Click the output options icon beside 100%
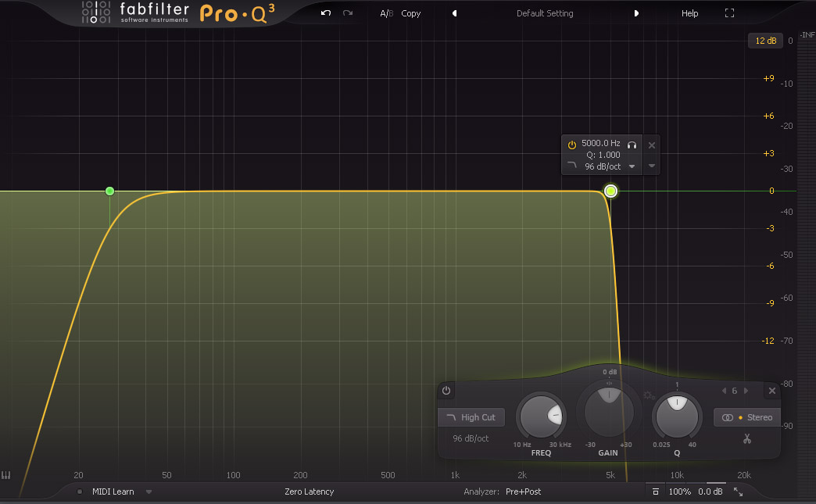816x504 pixels. [656, 491]
